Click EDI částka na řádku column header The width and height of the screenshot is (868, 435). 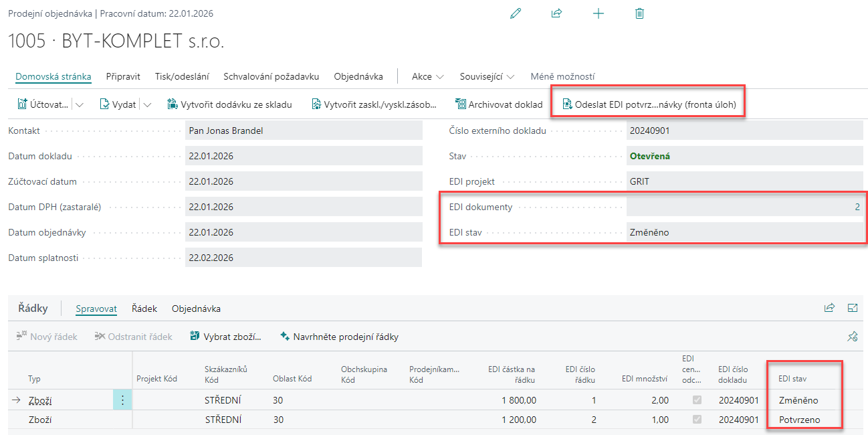(x=512, y=374)
